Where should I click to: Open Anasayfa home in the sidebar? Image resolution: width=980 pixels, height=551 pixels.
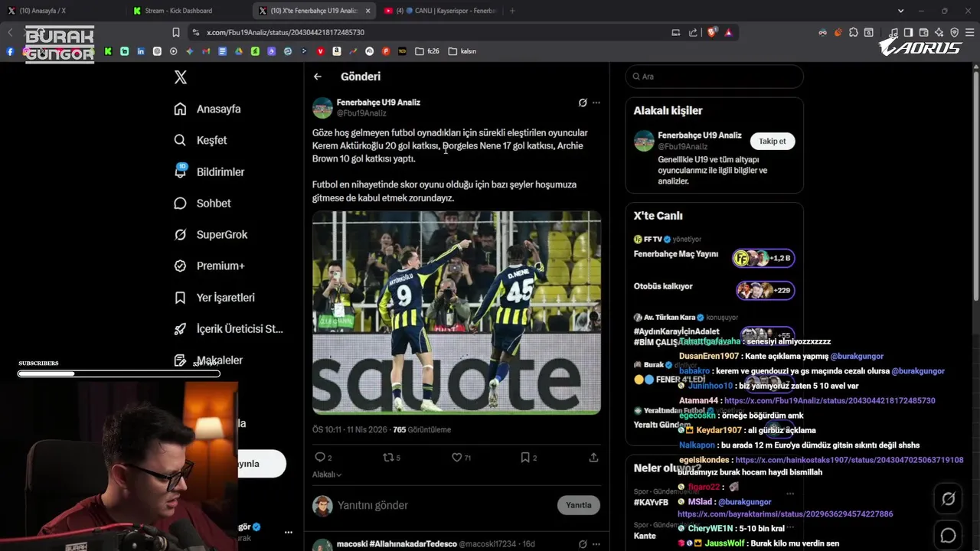coord(207,109)
